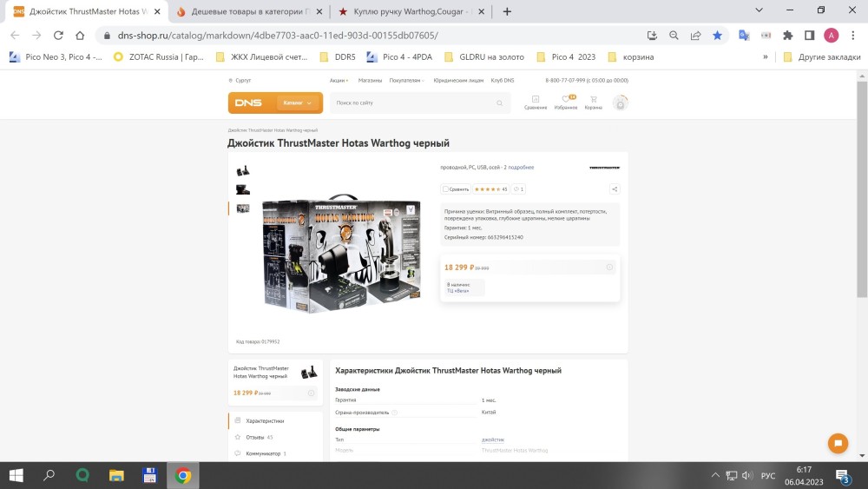The width and height of the screenshot is (868, 489).
Task: Open a new Chrome tab
Action: point(507,11)
